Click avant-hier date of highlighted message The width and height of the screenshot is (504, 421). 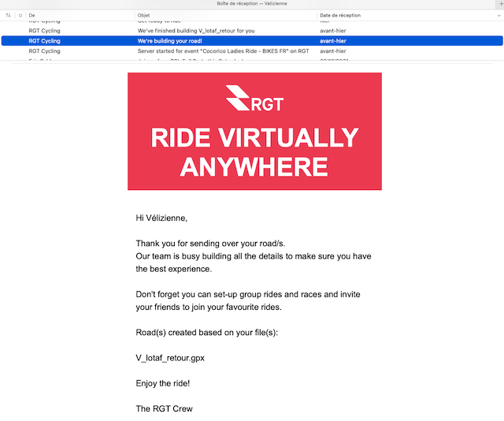pos(332,41)
